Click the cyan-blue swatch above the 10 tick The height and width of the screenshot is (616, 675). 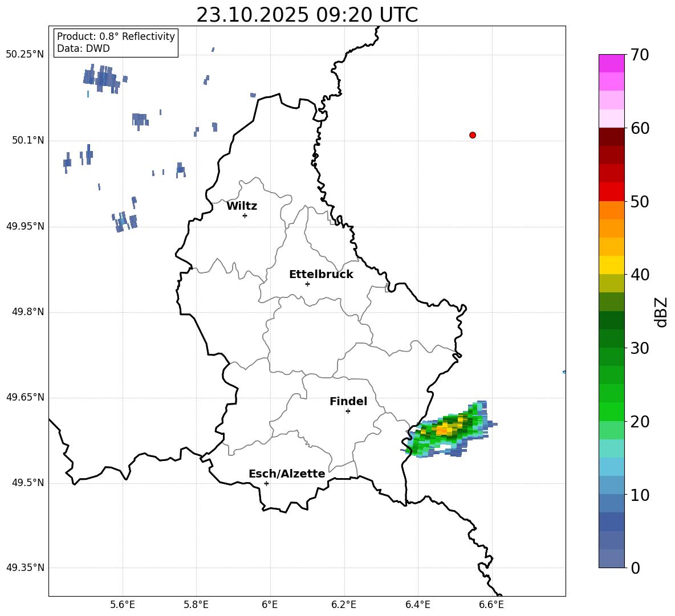coord(611,486)
